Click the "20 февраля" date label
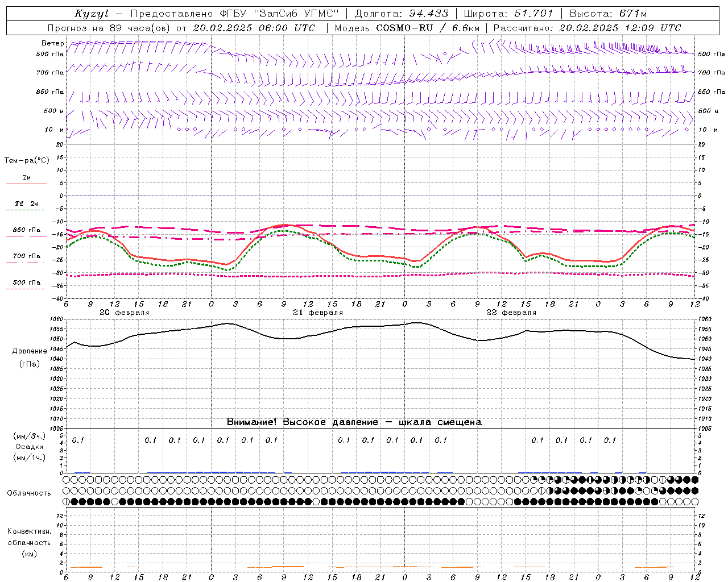Image resolution: width=728 pixels, height=582 pixels. [125, 313]
